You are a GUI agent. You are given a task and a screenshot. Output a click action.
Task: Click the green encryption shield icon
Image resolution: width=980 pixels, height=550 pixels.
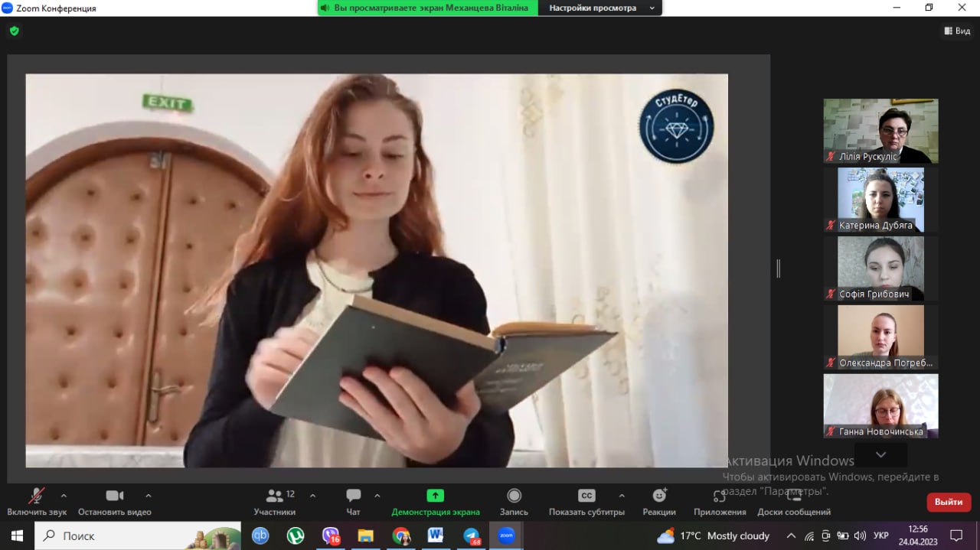[14, 31]
